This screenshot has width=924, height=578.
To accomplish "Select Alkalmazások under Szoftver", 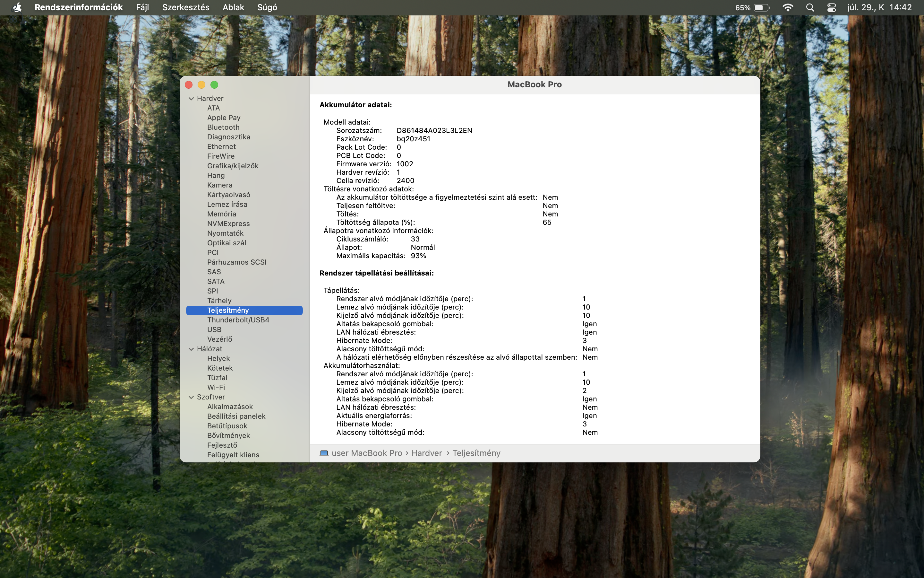I will click(244, 407).
